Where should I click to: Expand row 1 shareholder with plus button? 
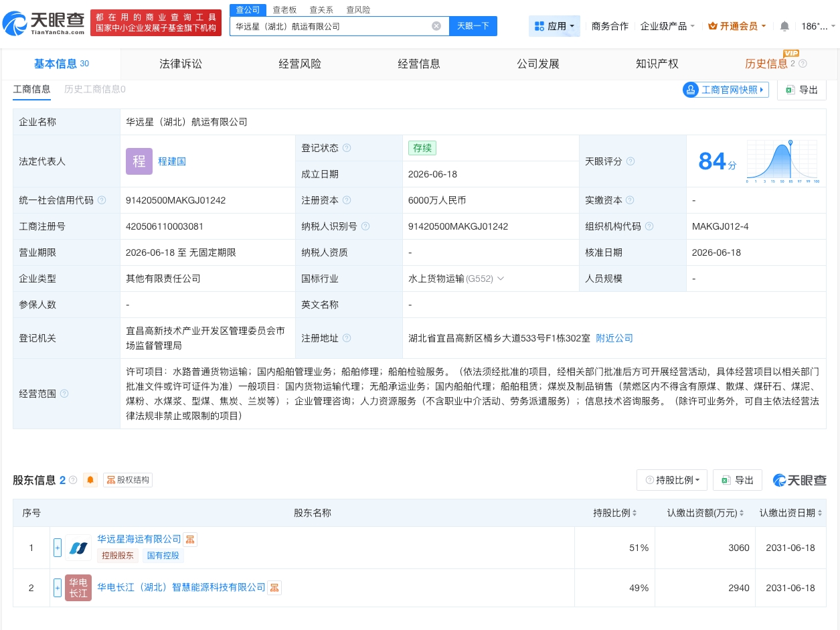coord(58,548)
